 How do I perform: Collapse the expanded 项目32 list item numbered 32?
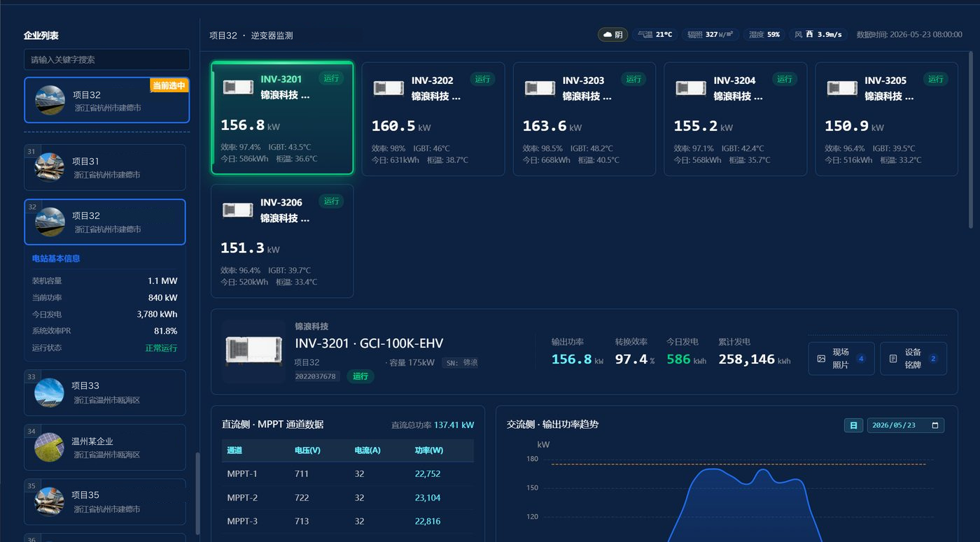[x=105, y=222]
